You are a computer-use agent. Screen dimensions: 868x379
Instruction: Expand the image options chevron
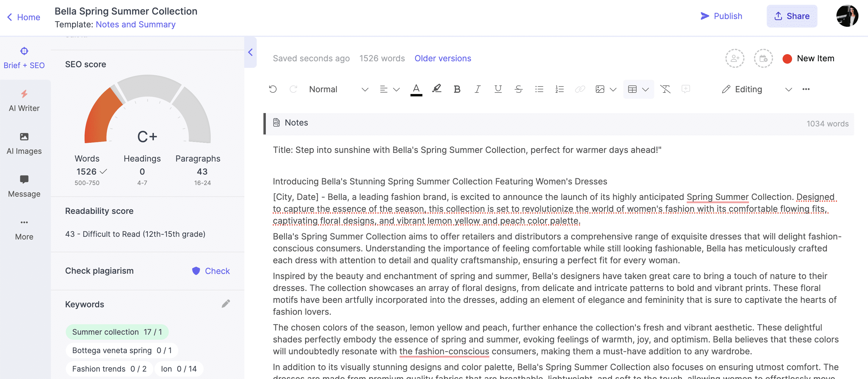click(613, 89)
